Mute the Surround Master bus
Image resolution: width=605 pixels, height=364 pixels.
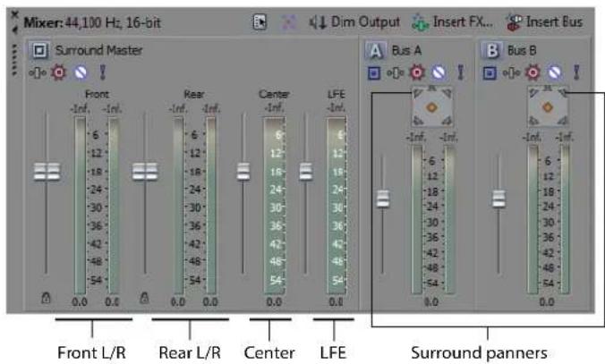[81, 72]
